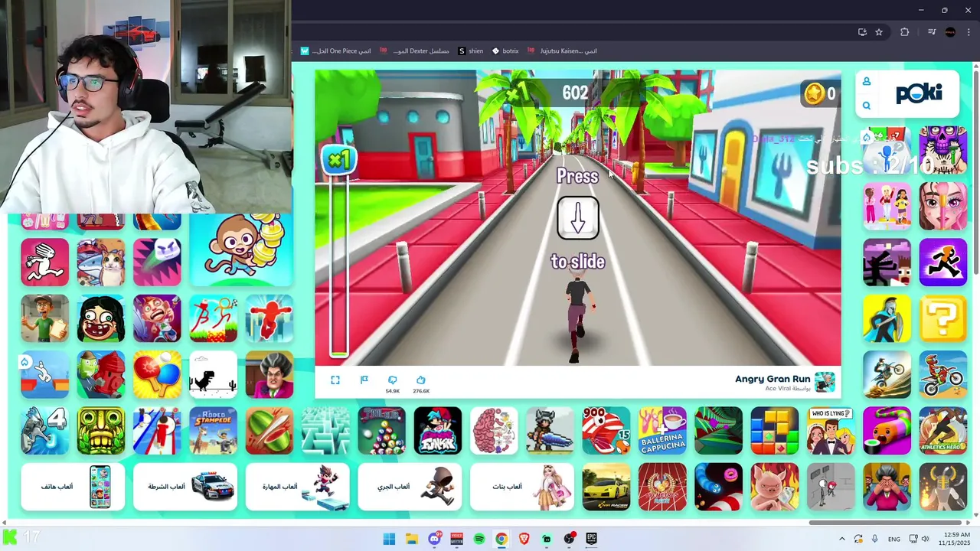This screenshot has height=551, width=980.
Task: Open the ألعاب المهارة skill games category
Action: click(298, 487)
